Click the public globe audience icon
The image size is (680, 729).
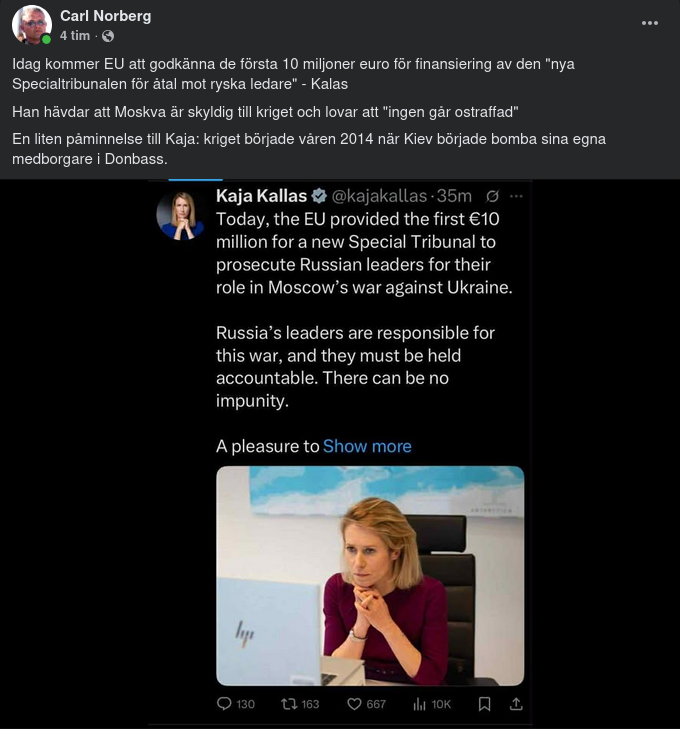(x=108, y=36)
